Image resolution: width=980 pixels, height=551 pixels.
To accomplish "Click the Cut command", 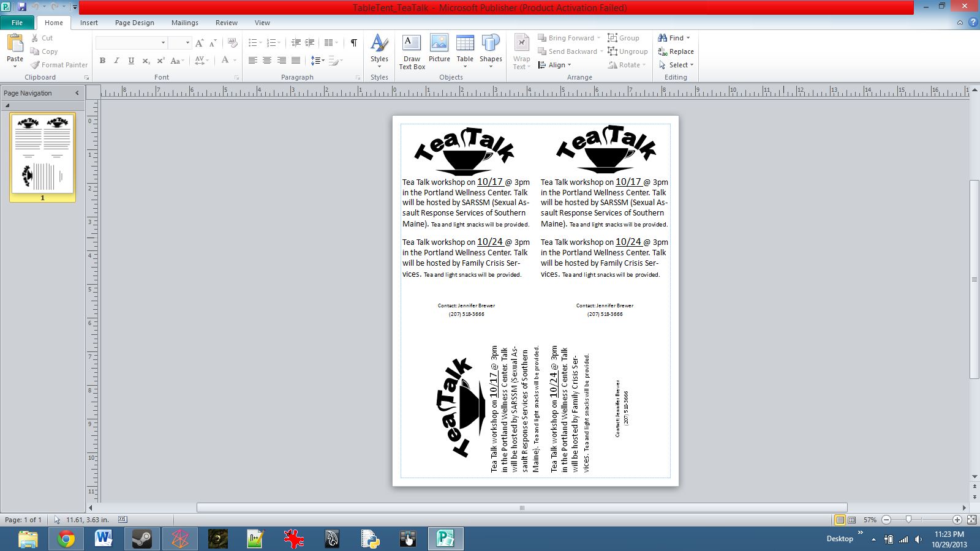I will [42, 38].
